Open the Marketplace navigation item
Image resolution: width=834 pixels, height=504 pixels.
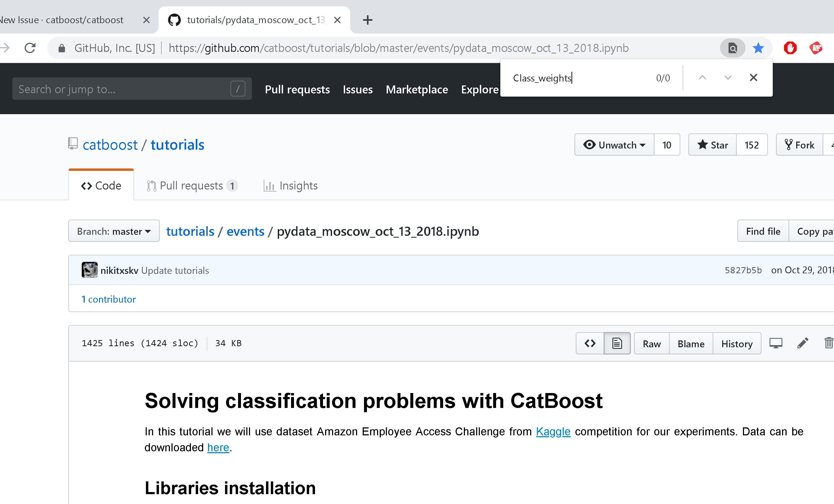tap(417, 89)
